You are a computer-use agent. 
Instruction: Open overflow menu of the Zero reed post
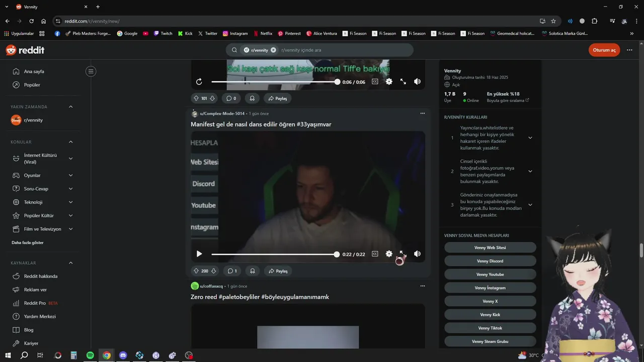[x=422, y=286]
